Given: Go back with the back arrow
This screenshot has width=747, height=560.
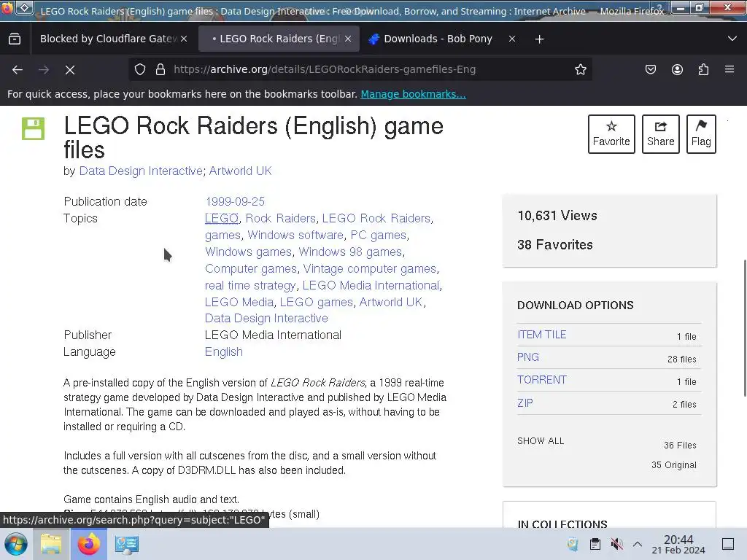Looking at the screenshot, I should coord(18,70).
